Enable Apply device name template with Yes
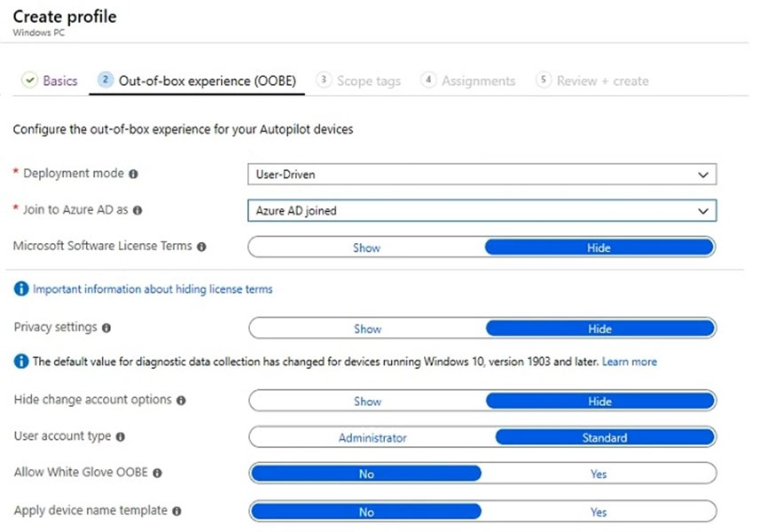 (598, 512)
